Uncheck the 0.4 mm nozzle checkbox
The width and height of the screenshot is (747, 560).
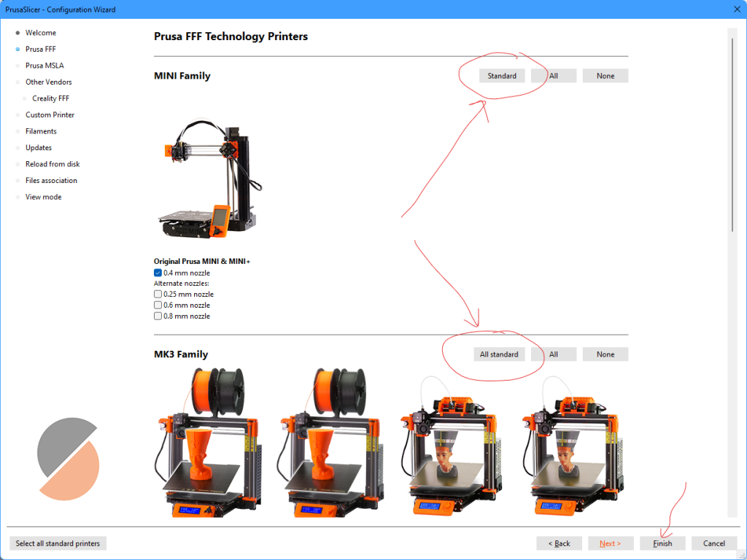point(158,273)
